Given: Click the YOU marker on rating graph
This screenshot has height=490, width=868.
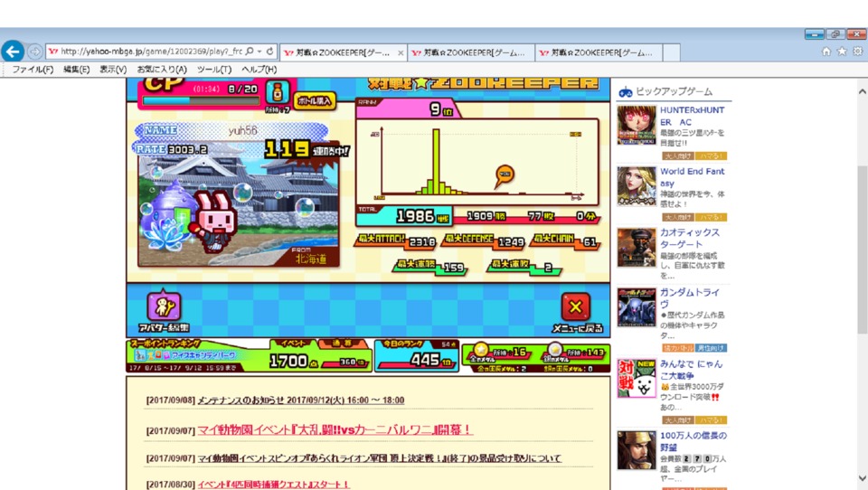Looking at the screenshot, I should (x=505, y=176).
